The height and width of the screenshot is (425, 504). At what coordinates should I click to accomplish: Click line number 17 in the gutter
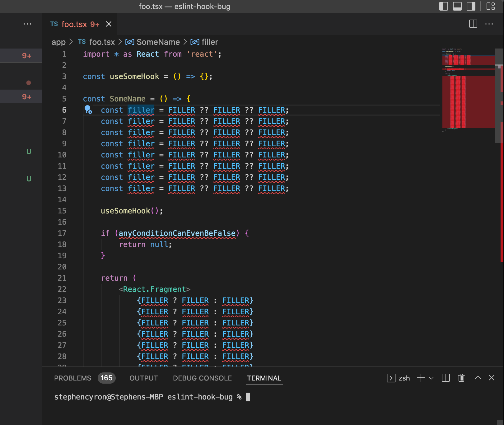pyautogui.click(x=62, y=233)
